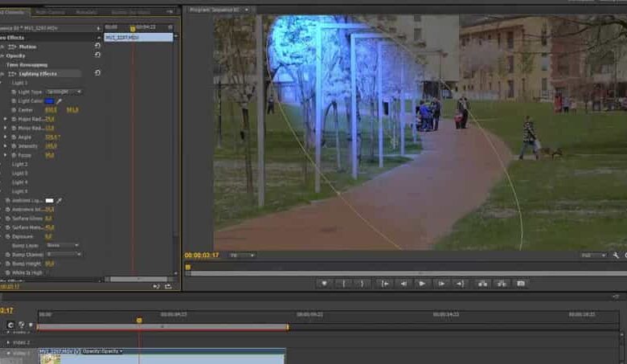Toggle animation stopwatch for Exposure

tap(8, 236)
